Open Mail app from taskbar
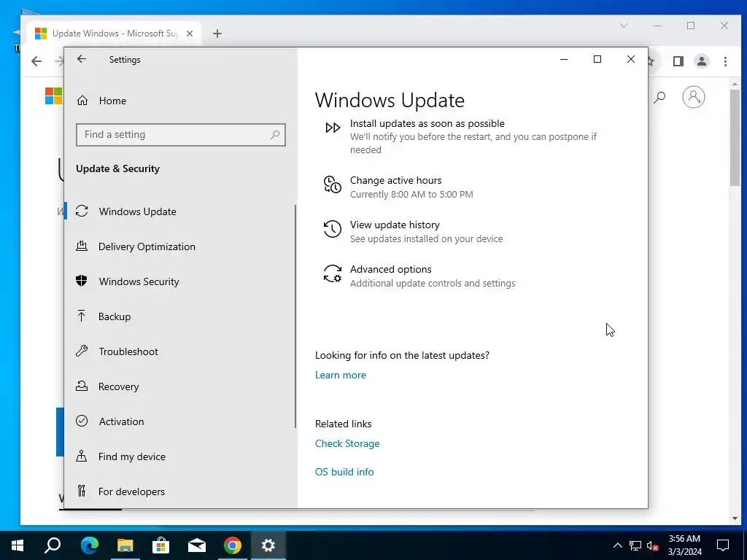The height and width of the screenshot is (560, 747). [196, 545]
